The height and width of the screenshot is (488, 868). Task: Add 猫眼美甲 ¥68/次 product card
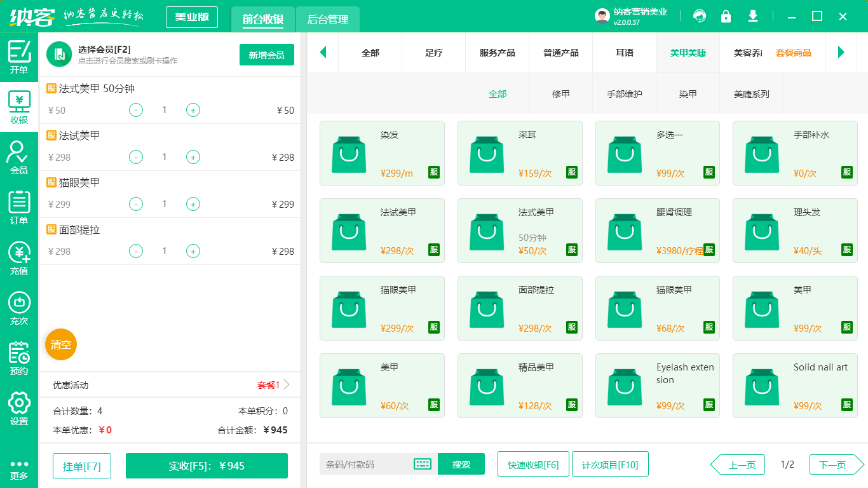pyautogui.click(x=658, y=308)
